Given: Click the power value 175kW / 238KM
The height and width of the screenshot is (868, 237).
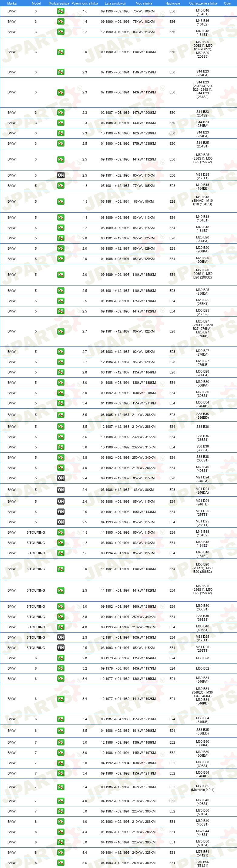Looking at the screenshot, I should [144, 144].
